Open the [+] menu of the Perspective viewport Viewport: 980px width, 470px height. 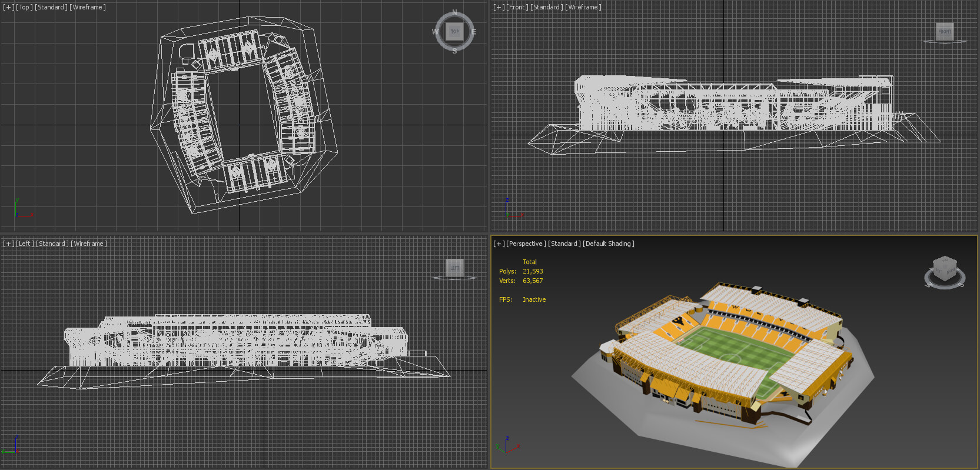click(x=499, y=244)
